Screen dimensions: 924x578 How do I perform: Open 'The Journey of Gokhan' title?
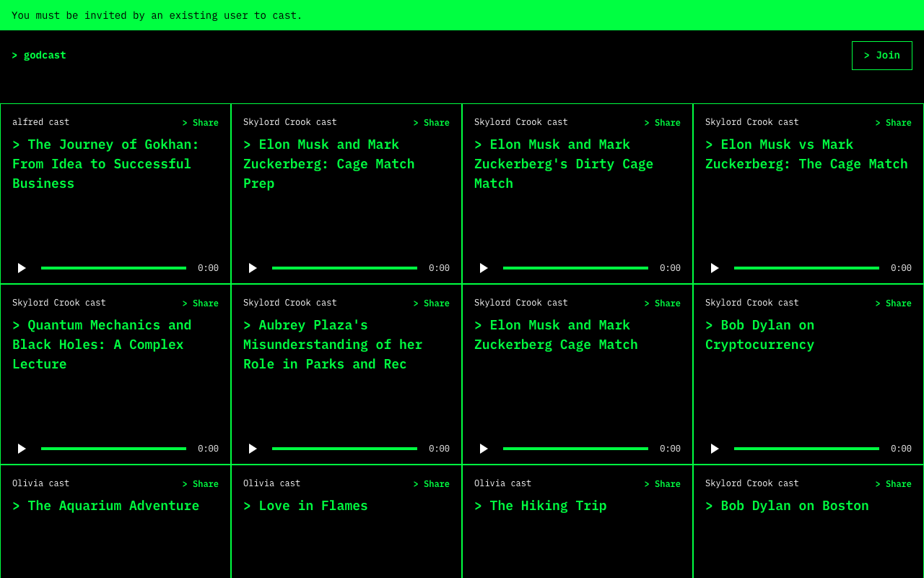(x=106, y=164)
